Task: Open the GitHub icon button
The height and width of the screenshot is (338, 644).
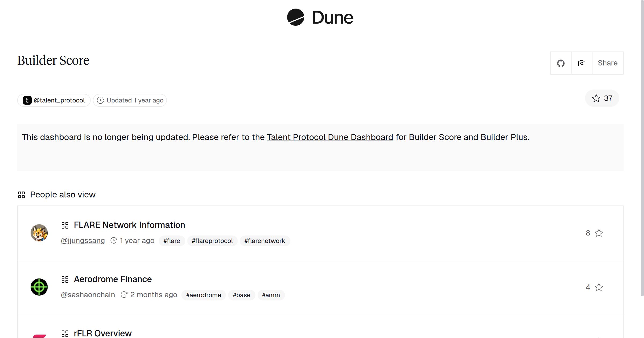Action: (561, 63)
